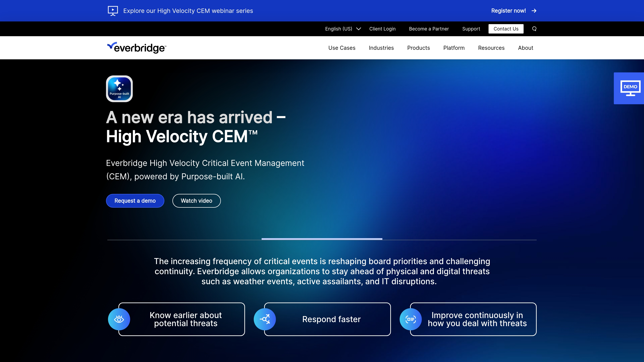The height and width of the screenshot is (362, 644).
Task: Expand the English (US) language dropdown
Action: click(343, 29)
